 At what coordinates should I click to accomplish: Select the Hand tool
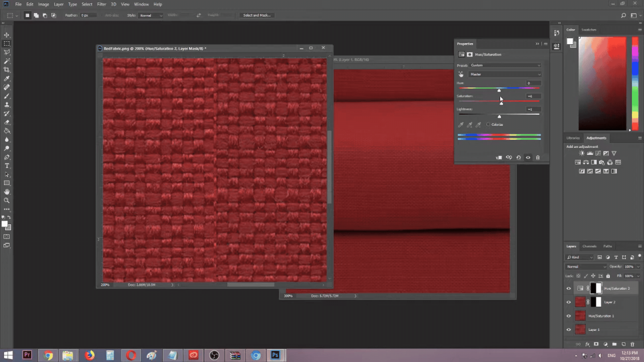click(7, 192)
